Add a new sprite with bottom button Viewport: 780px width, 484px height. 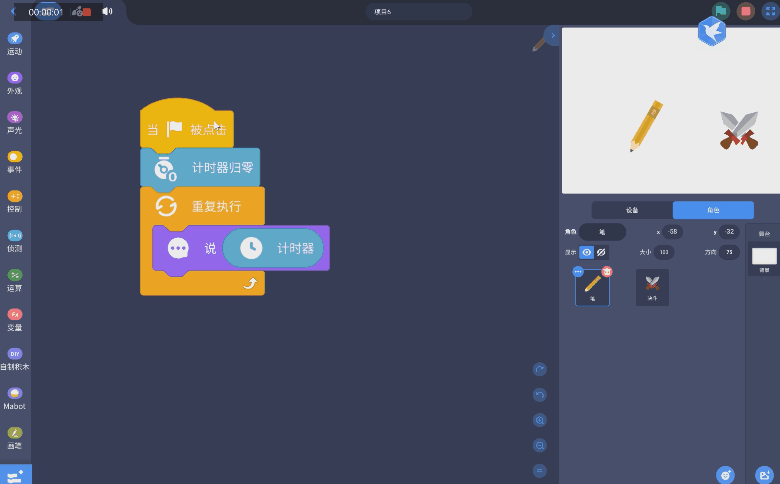(x=725, y=475)
